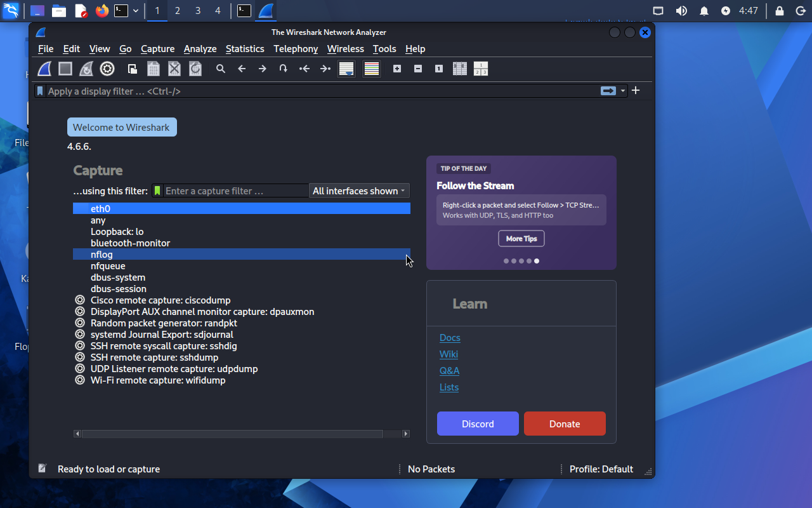Add a display filter button with plus
The image size is (812, 508).
636,90
